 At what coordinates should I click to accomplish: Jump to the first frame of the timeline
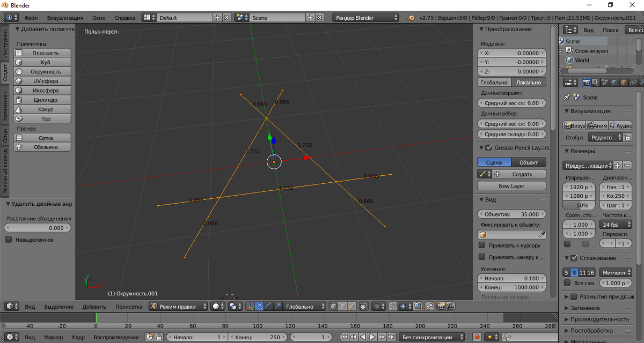(344, 337)
